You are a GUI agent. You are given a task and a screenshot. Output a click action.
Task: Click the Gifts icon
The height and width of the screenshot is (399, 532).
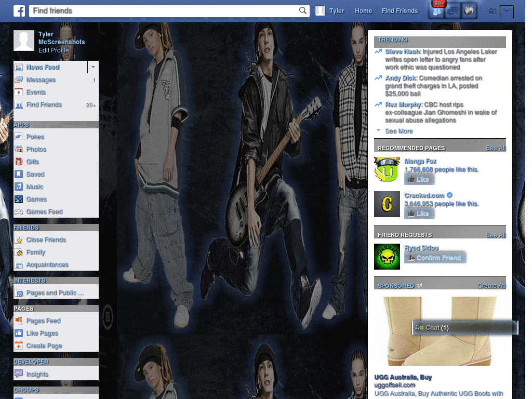(19, 162)
